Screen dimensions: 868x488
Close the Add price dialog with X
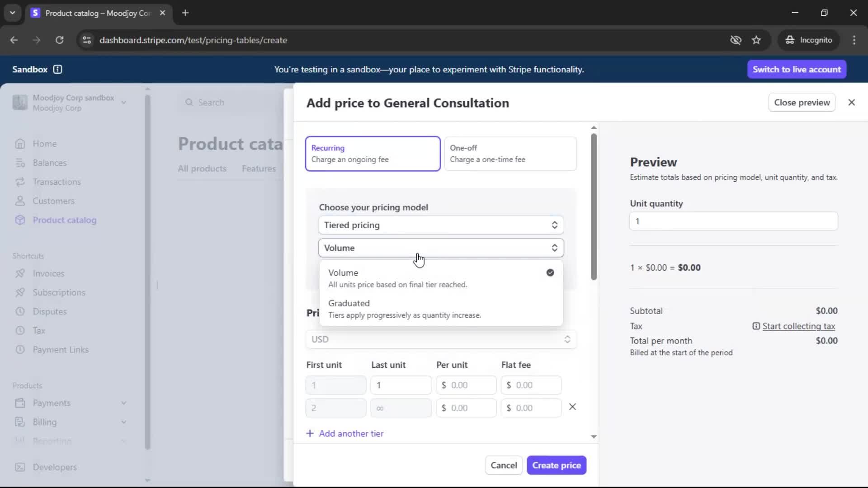tap(851, 103)
